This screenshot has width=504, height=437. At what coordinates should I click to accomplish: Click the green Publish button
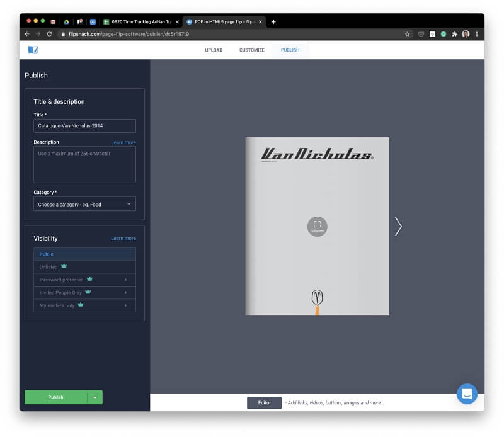[56, 397]
